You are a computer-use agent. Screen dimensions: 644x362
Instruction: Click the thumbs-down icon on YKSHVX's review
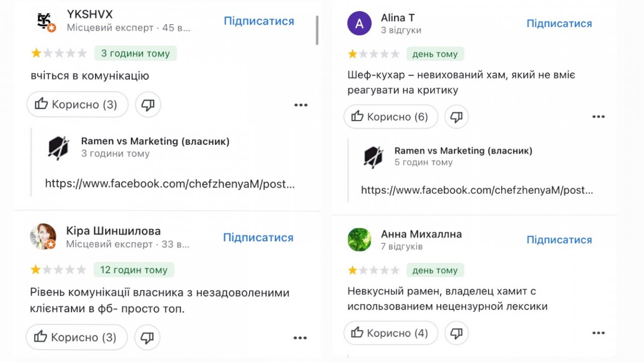148,105
